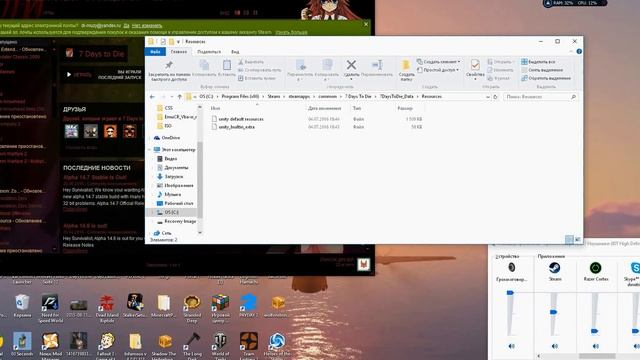Close the Steam email verification banner
640x360 pixels.
click(366, 24)
